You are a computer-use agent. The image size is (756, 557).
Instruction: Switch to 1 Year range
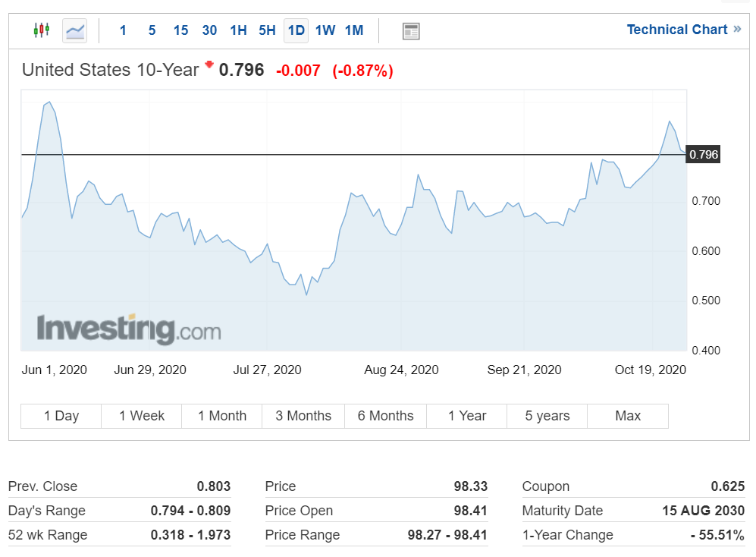(x=466, y=416)
